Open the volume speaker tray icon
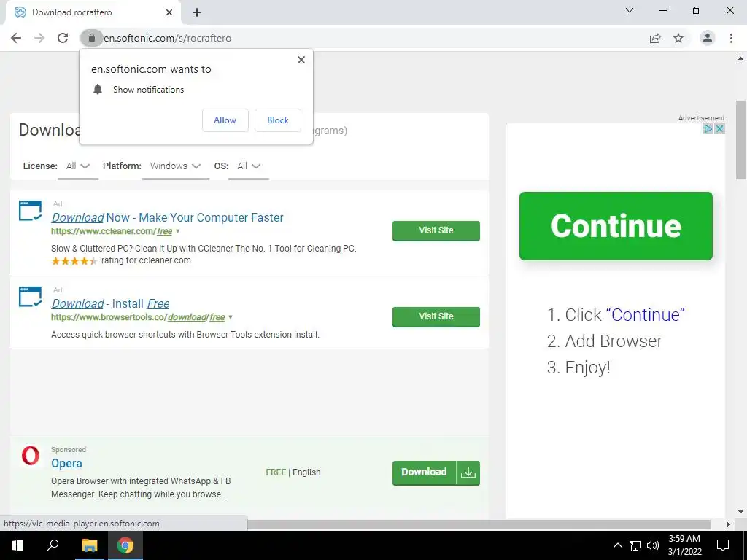The image size is (747, 560). 653,545
